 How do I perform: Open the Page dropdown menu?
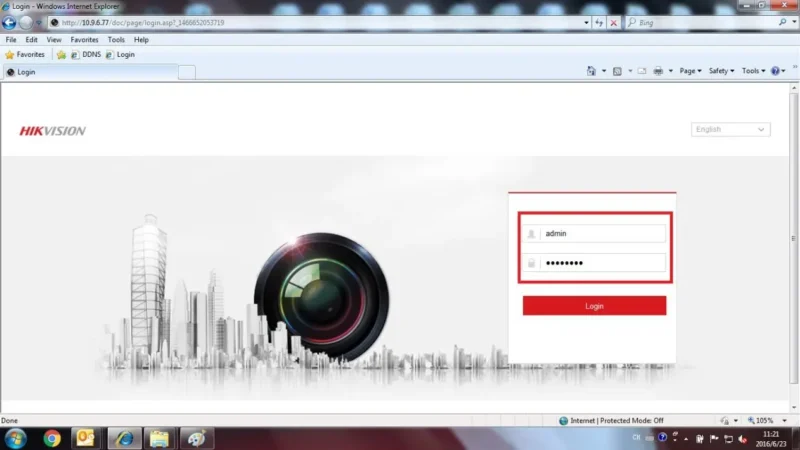pos(690,71)
